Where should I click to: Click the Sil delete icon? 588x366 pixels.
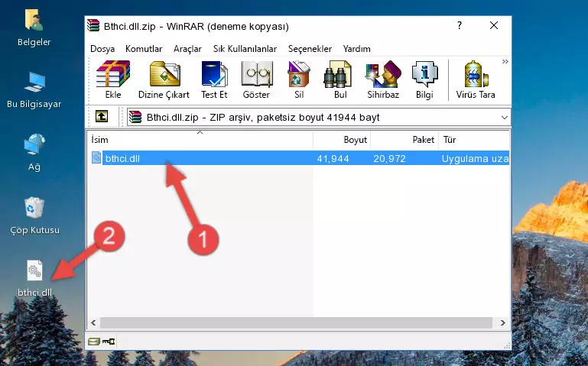pyautogui.click(x=299, y=79)
